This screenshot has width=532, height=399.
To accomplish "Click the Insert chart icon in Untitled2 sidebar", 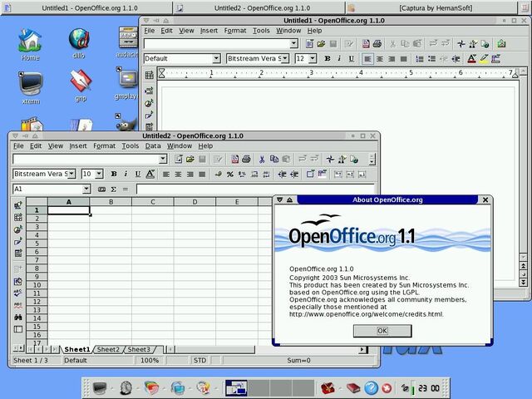I will (18, 229).
